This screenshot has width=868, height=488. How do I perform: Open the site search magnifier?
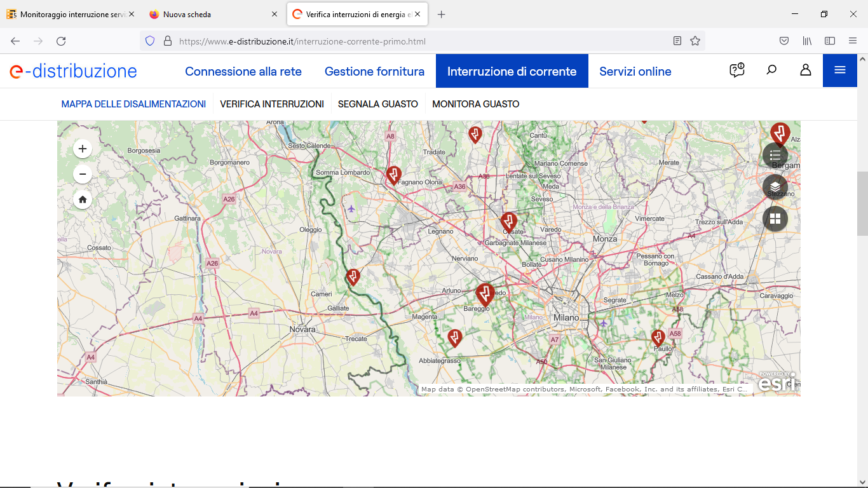771,71
